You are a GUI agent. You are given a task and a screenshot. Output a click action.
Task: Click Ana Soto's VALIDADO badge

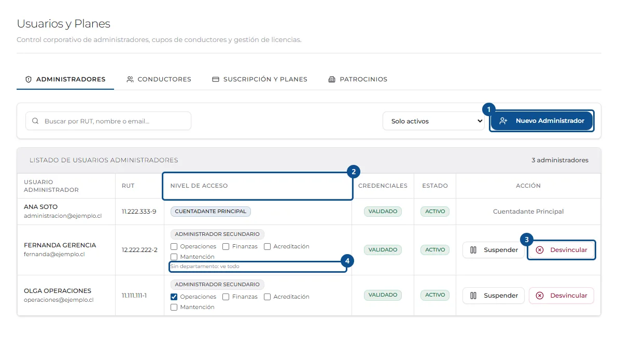coord(383,212)
